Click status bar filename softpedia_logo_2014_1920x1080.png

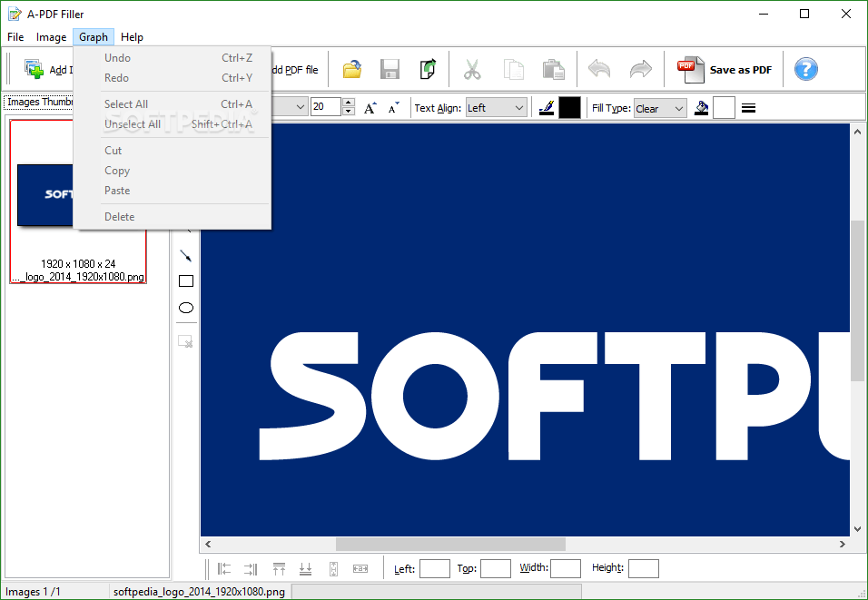[x=199, y=592]
